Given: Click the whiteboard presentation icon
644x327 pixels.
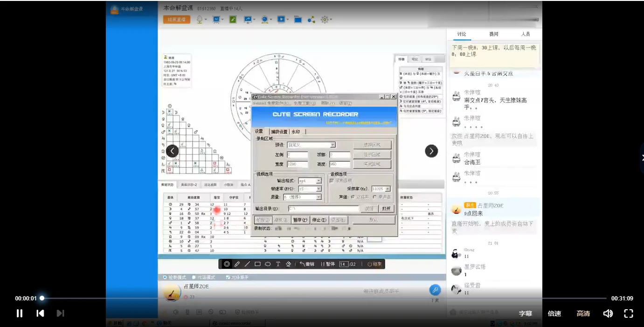Looking at the screenshot, I should click(216, 20).
